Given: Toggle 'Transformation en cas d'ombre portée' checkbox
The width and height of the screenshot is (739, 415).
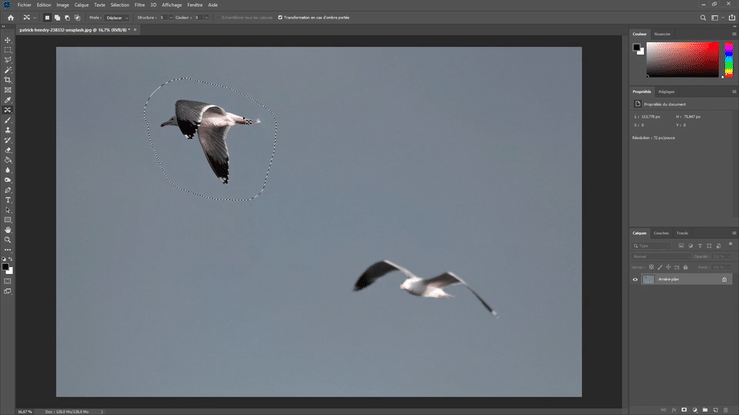Looking at the screenshot, I should pos(280,17).
